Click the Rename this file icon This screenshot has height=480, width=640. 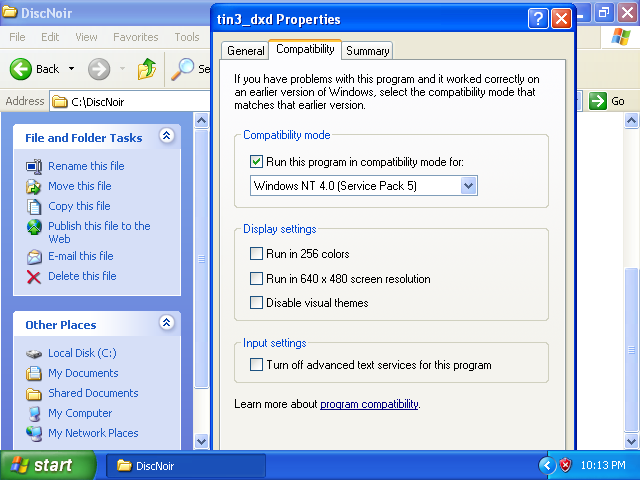point(34,166)
